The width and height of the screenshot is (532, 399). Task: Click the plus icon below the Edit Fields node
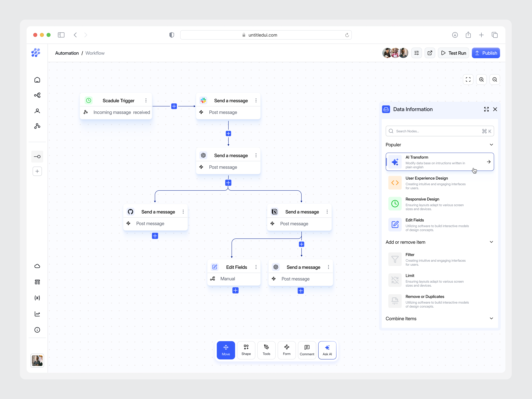coord(235,290)
